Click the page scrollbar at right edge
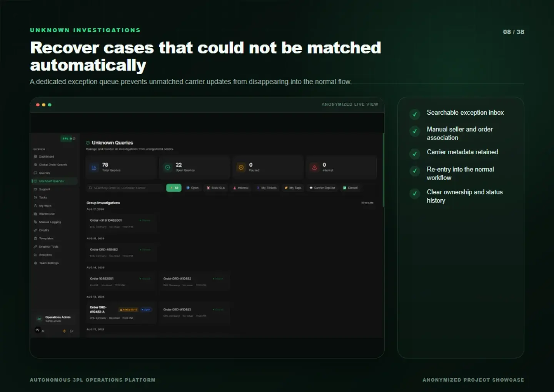554x392 pixels. point(383,170)
